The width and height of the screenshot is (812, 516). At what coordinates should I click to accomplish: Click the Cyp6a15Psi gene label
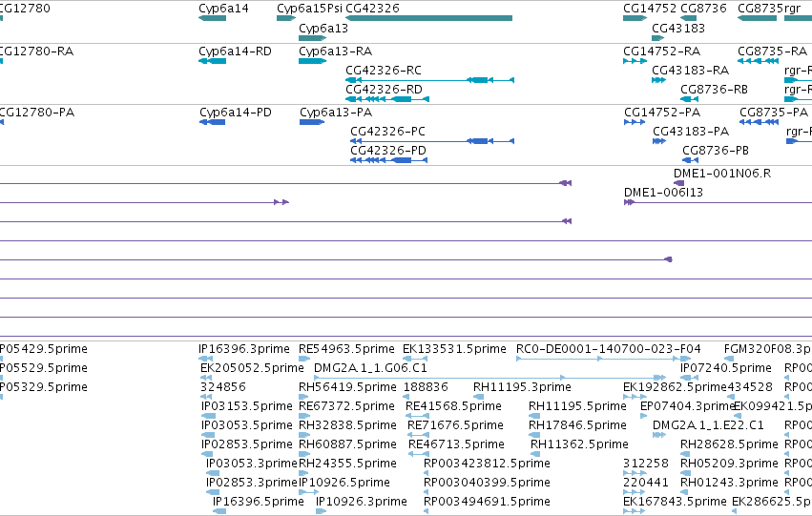coord(310,9)
